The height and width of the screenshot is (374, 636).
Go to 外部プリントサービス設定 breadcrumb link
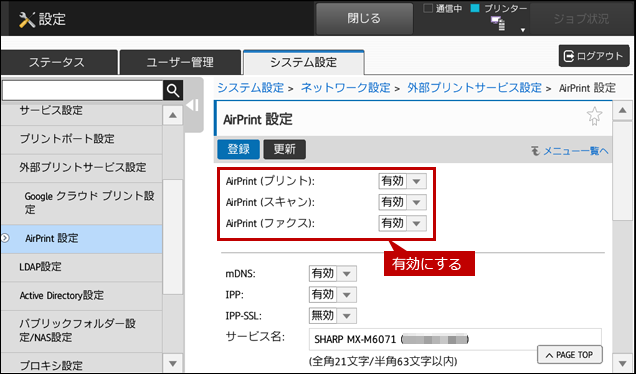(x=474, y=88)
